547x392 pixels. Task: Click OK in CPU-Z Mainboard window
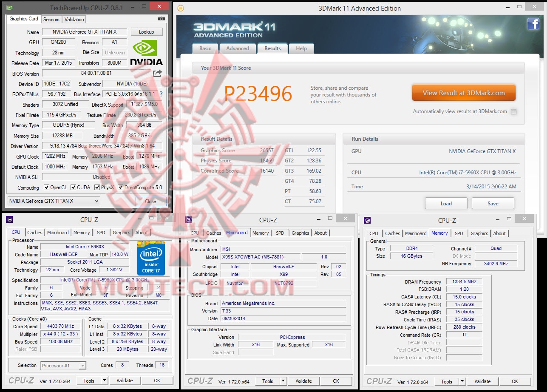pos(336,381)
